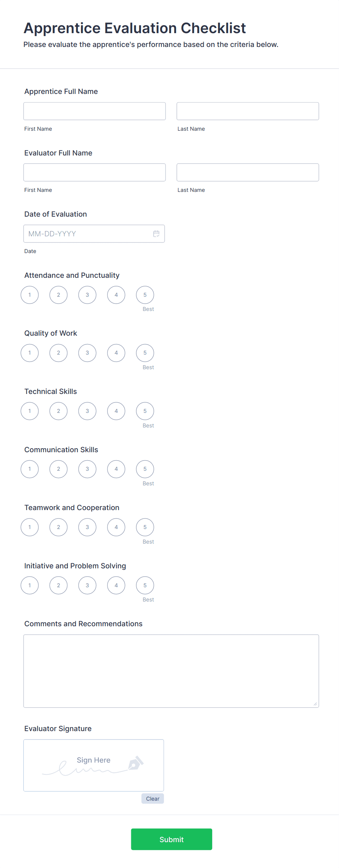Select rating 2 for Attendance and Punctuality
Viewport: 339px width, 868px height.
point(58,295)
